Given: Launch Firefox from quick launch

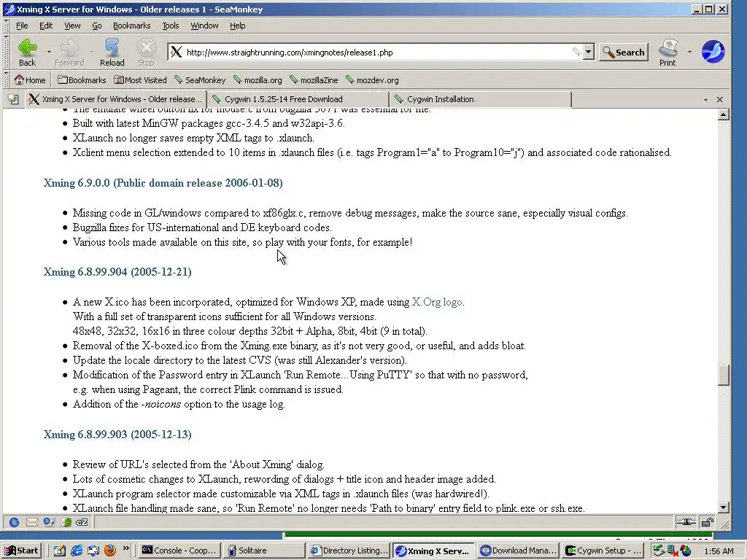Looking at the screenshot, I should tap(110, 551).
